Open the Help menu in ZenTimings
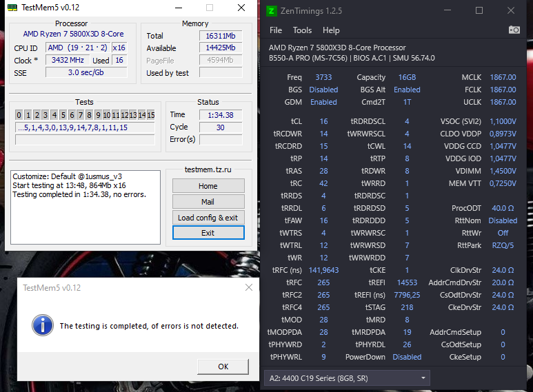This screenshot has width=533, height=392. tap(331, 30)
